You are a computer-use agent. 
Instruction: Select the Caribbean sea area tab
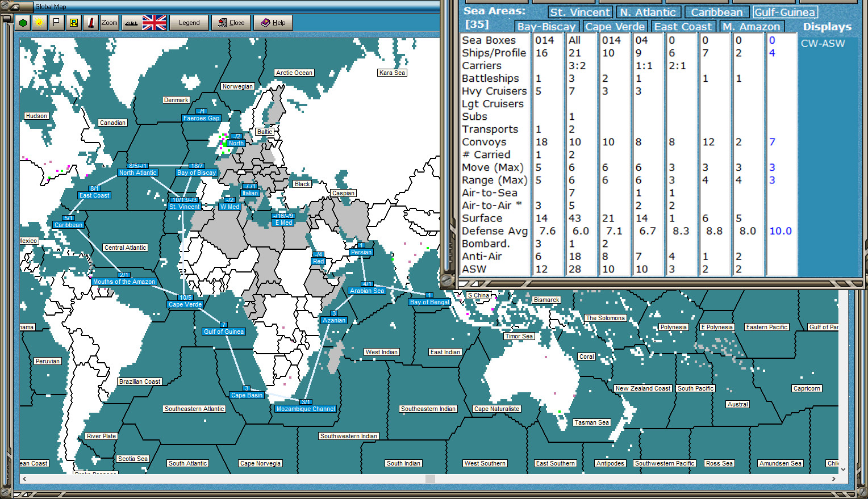[716, 12]
